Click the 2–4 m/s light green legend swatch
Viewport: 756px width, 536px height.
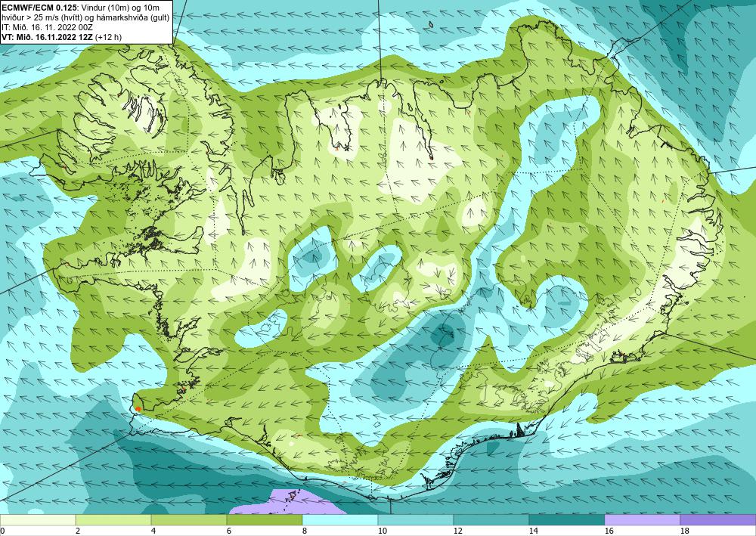[113, 520]
